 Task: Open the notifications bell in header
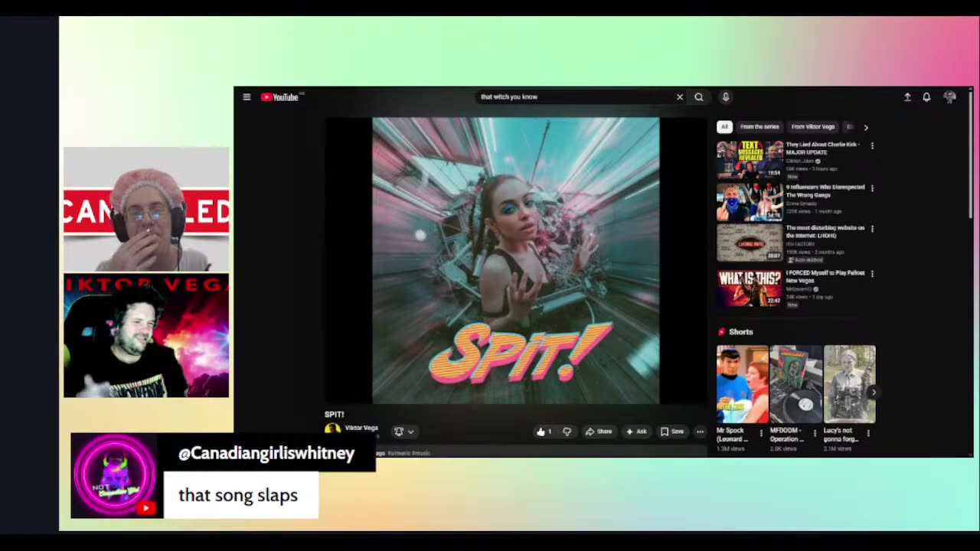[x=926, y=97]
